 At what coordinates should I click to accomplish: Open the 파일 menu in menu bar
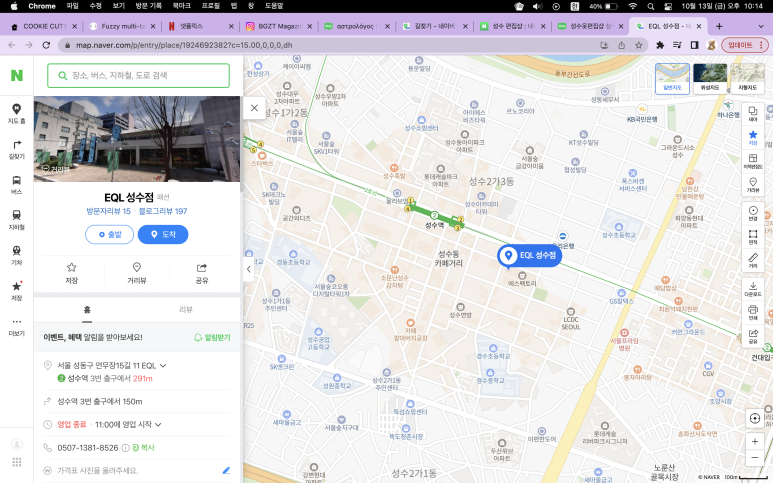[x=72, y=6]
